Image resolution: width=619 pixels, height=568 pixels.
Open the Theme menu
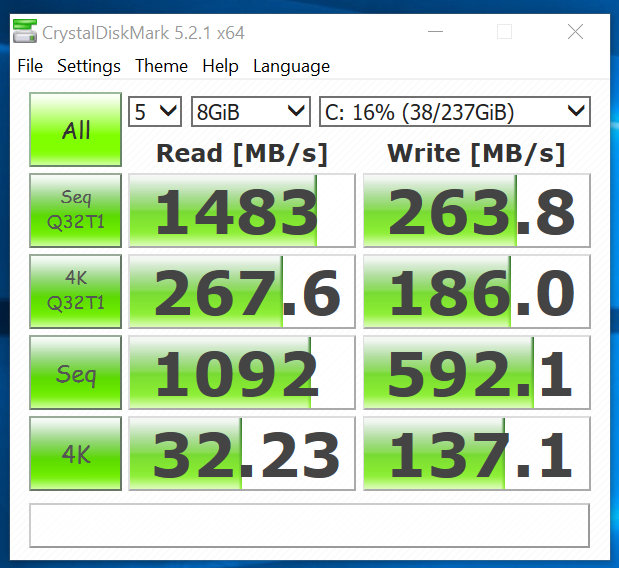[161, 66]
